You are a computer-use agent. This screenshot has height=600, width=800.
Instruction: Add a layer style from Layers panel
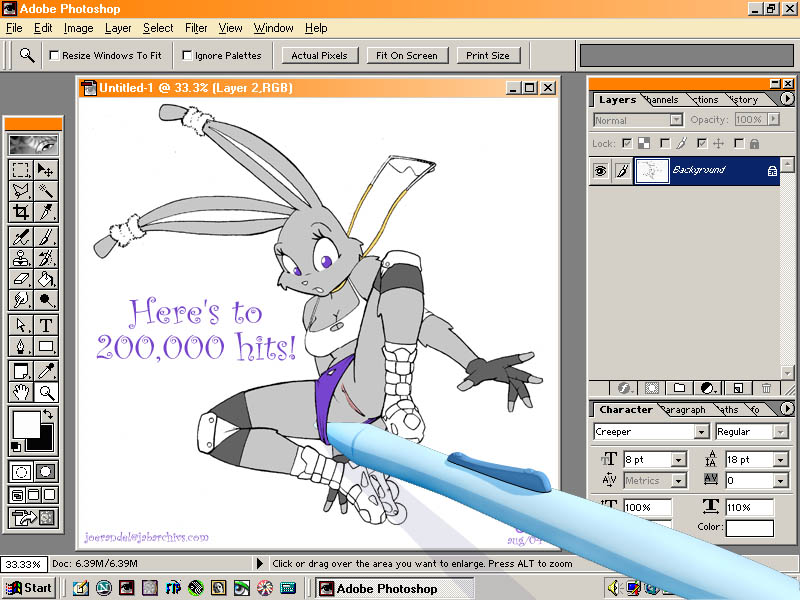(624, 388)
